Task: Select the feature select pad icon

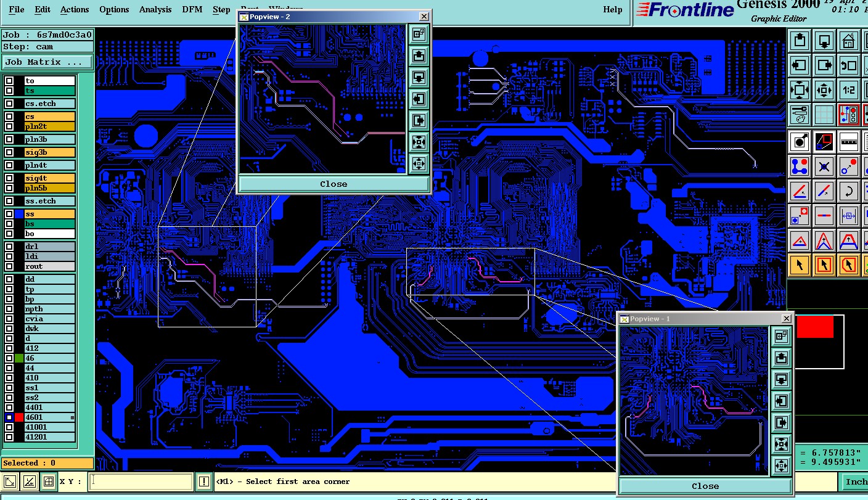Action: (800, 141)
